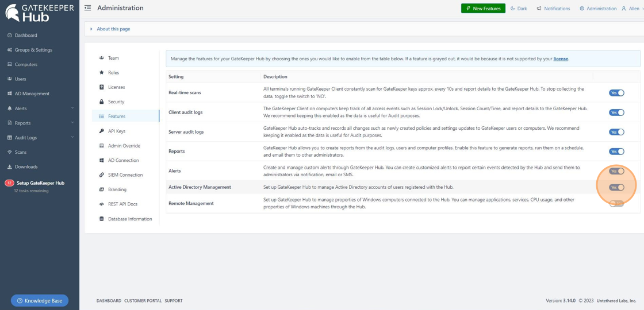
Task: Click the Remote Management row label
Action: (x=191, y=203)
